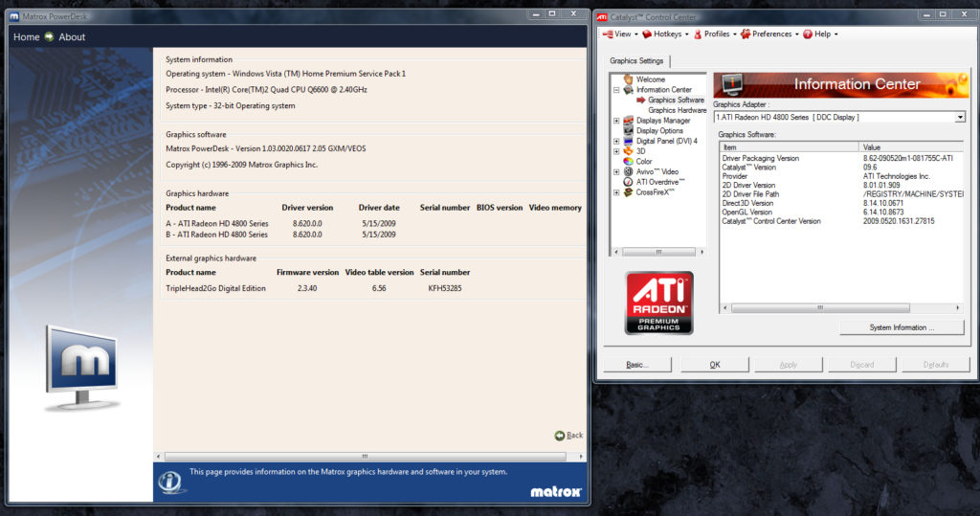The image size is (980, 516).
Task: Click the Welcome icon in tree
Action: 628,79
